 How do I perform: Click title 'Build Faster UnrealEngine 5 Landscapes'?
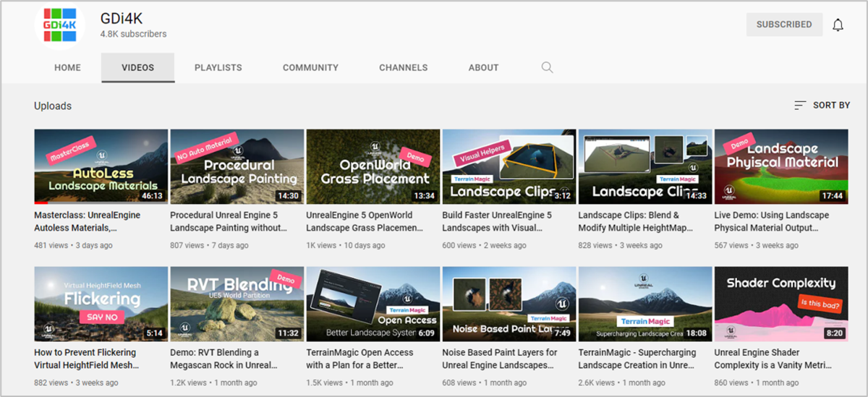click(498, 221)
